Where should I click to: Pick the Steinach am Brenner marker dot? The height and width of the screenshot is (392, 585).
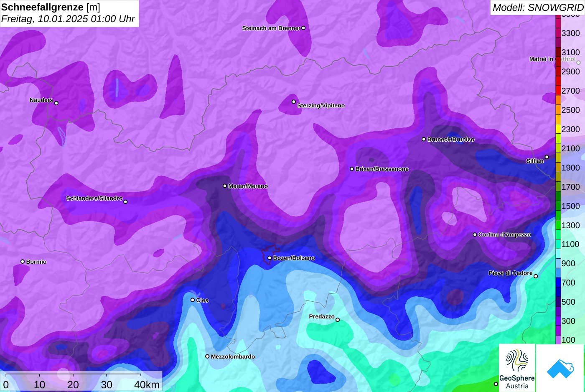click(x=303, y=28)
